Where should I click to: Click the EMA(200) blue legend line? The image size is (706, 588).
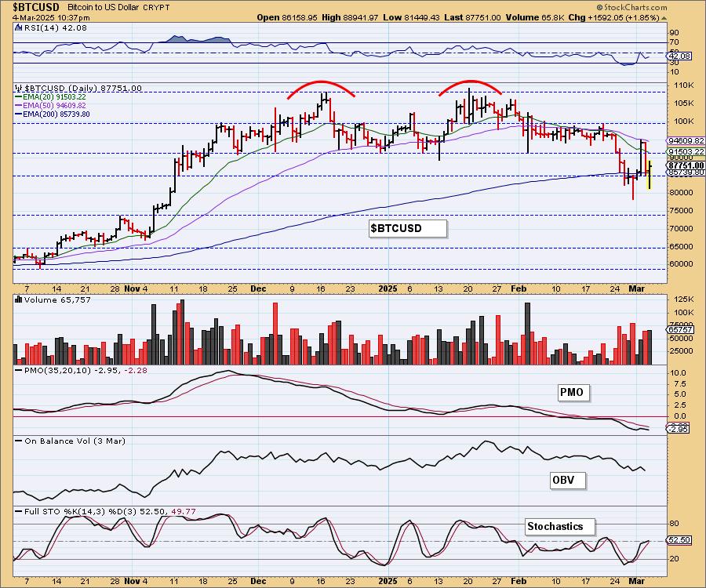[19, 114]
